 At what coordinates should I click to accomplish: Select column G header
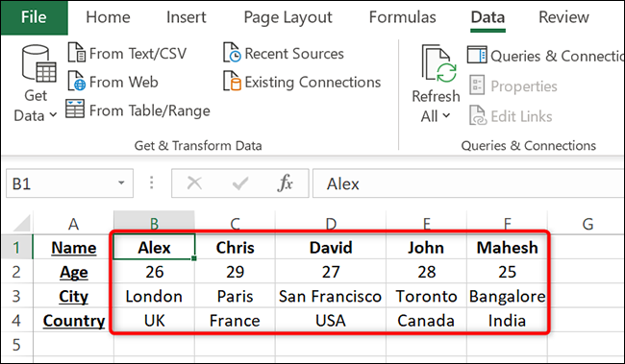pos(587,224)
